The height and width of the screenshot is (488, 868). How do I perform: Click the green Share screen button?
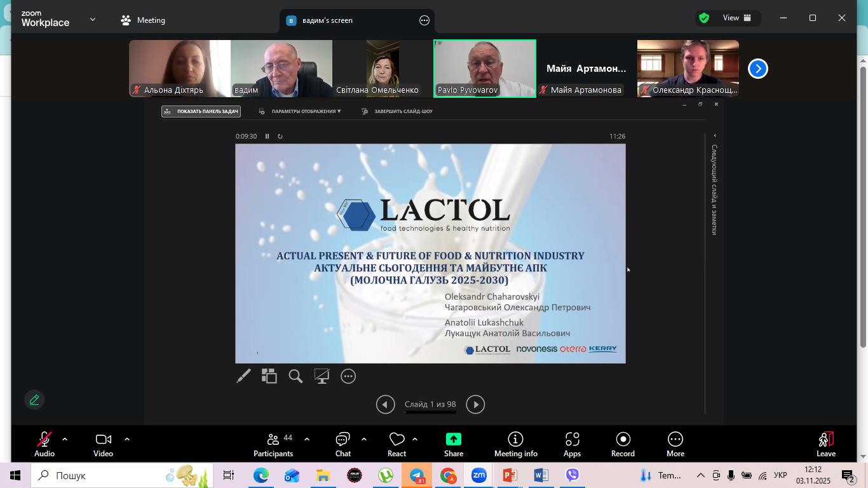[x=453, y=444]
